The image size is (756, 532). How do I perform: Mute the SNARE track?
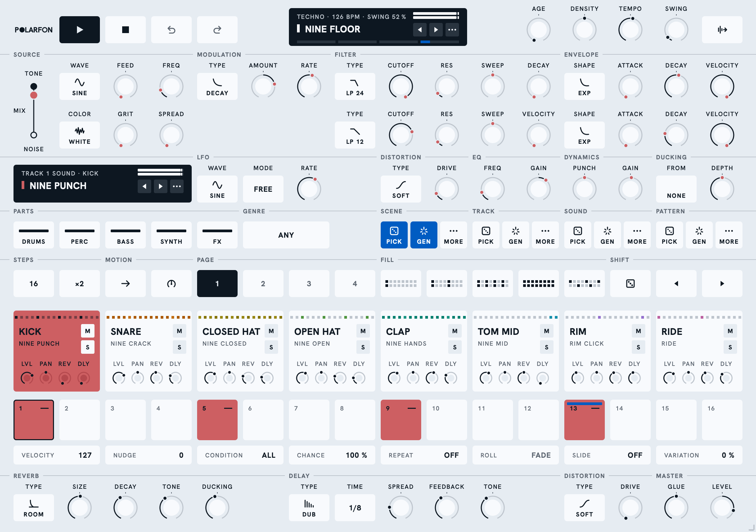click(x=180, y=331)
